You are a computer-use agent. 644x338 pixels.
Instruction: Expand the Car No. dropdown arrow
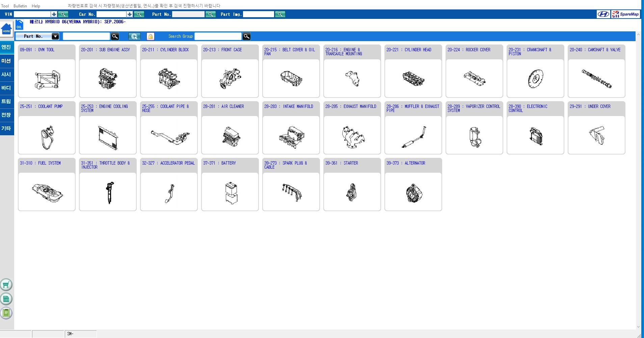[129, 14]
